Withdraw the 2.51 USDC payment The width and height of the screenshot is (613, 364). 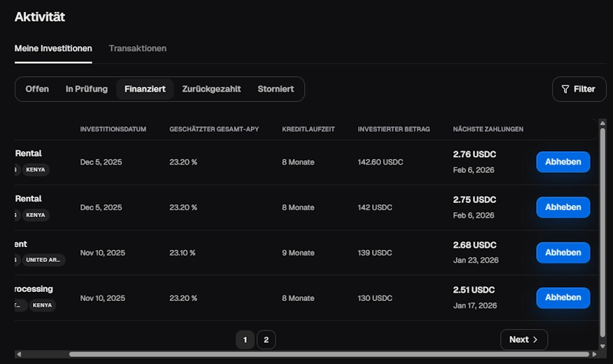pyautogui.click(x=563, y=297)
